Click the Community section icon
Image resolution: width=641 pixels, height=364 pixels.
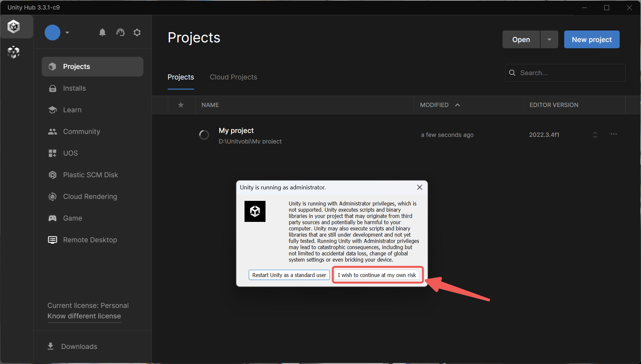point(53,131)
